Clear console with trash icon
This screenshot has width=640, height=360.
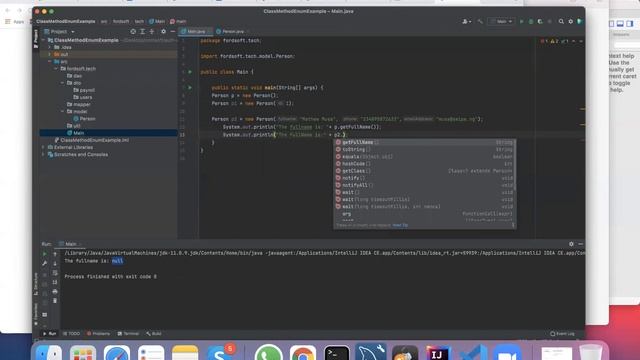55,301
